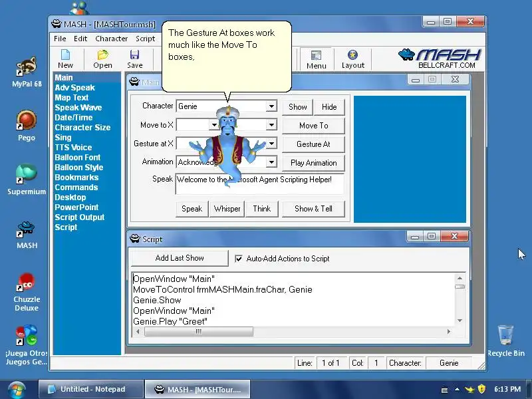
Task: Select Sing in the sidebar
Action: 63,138
